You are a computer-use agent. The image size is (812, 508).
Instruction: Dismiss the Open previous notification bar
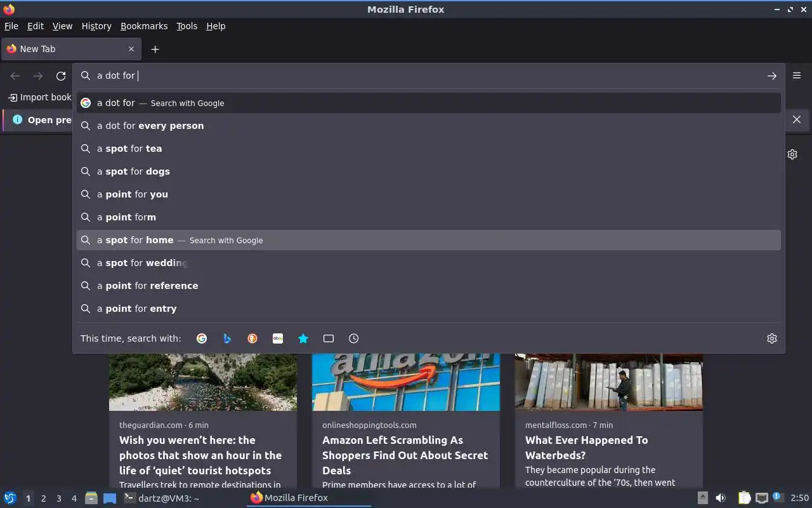pos(797,119)
